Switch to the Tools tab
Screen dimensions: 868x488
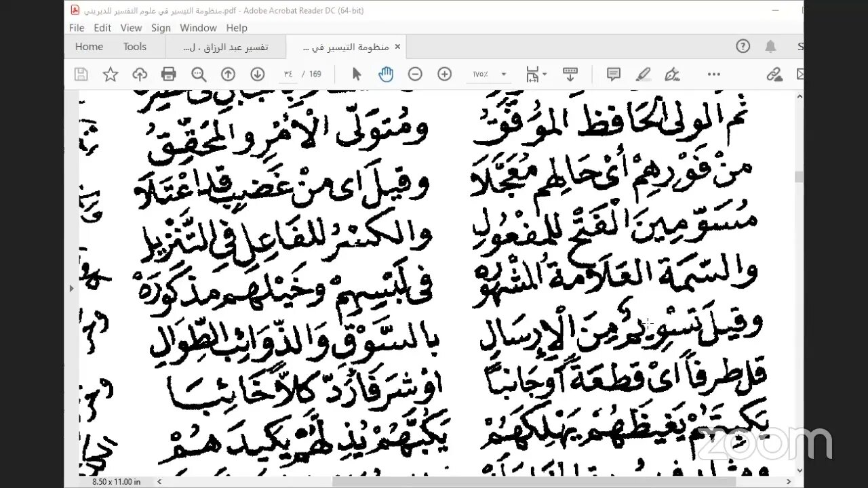tap(134, 47)
